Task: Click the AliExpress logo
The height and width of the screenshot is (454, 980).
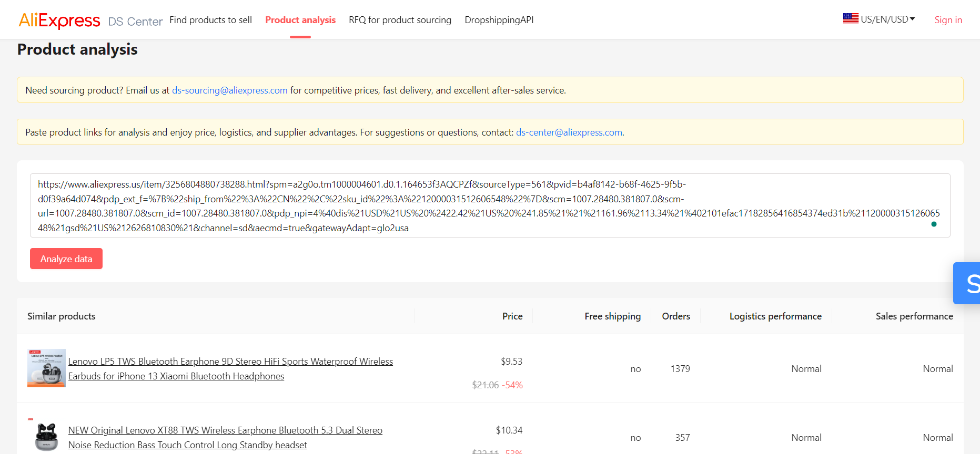Action: click(59, 20)
